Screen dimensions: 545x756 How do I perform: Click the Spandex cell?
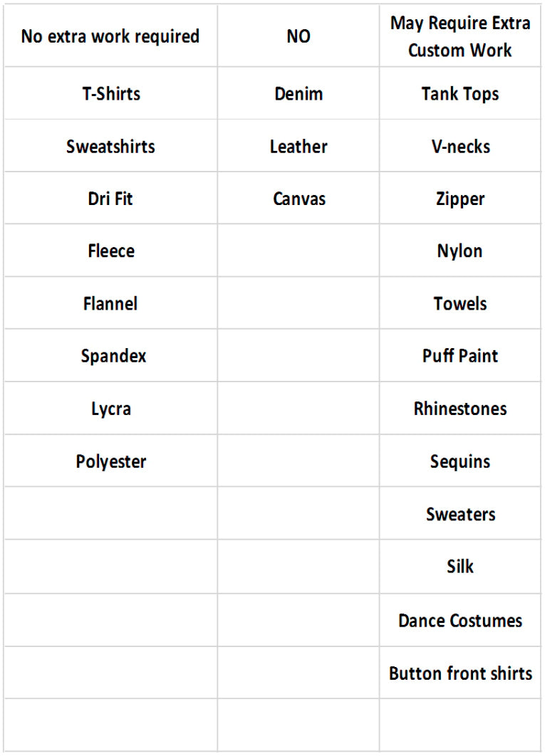pyautogui.click(x=110, y=356)
